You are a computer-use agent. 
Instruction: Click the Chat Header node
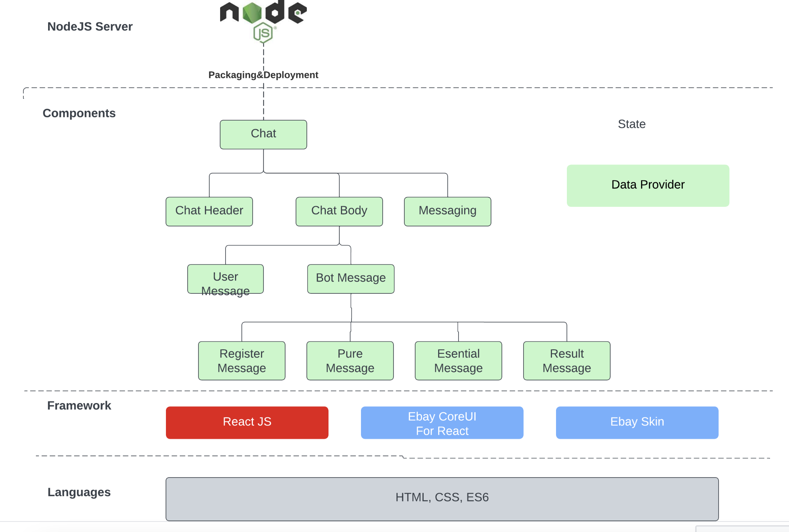pos(209,212)
